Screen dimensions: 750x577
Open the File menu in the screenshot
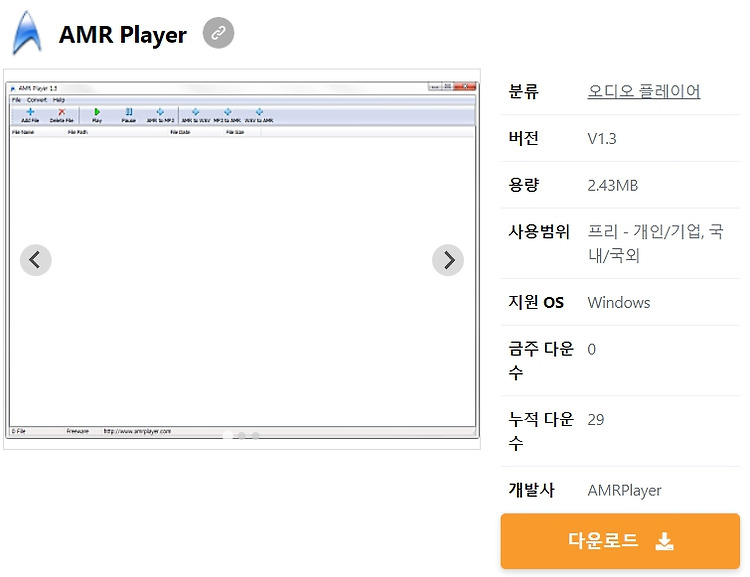tap(16, 100)
